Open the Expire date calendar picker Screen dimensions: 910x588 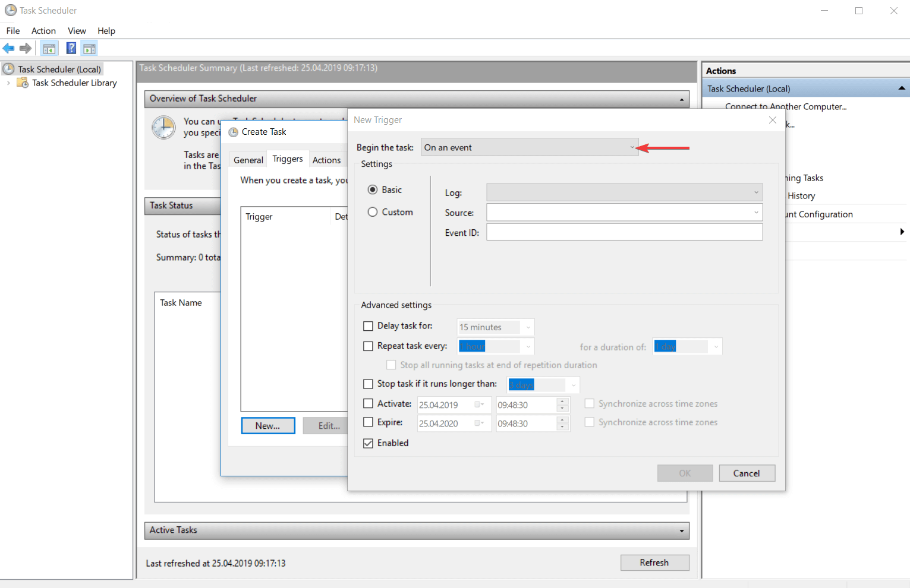(x=480, y=423)
